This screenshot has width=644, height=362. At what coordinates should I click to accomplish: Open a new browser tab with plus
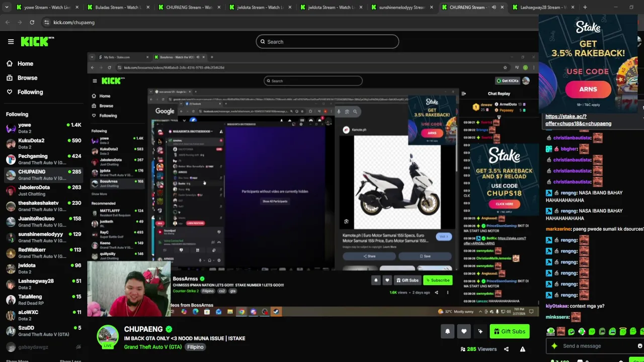click(x=585, y=7)
